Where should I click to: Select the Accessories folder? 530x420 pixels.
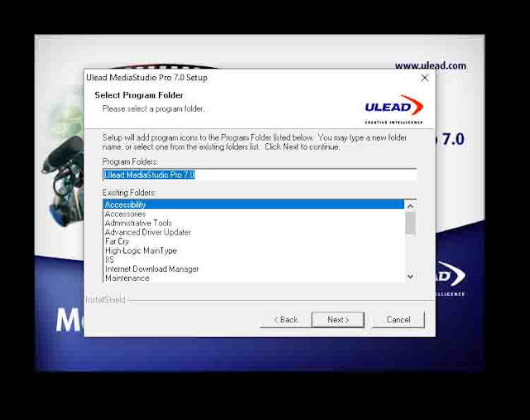(253, 214)
